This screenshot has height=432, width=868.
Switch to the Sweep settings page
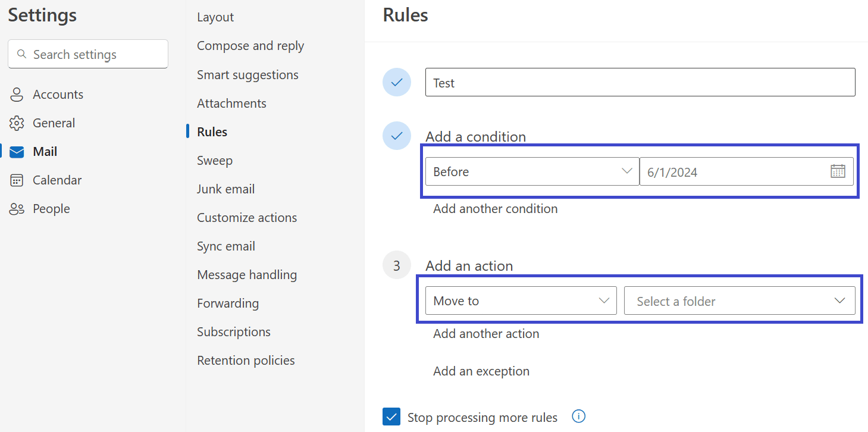(214, 160)
